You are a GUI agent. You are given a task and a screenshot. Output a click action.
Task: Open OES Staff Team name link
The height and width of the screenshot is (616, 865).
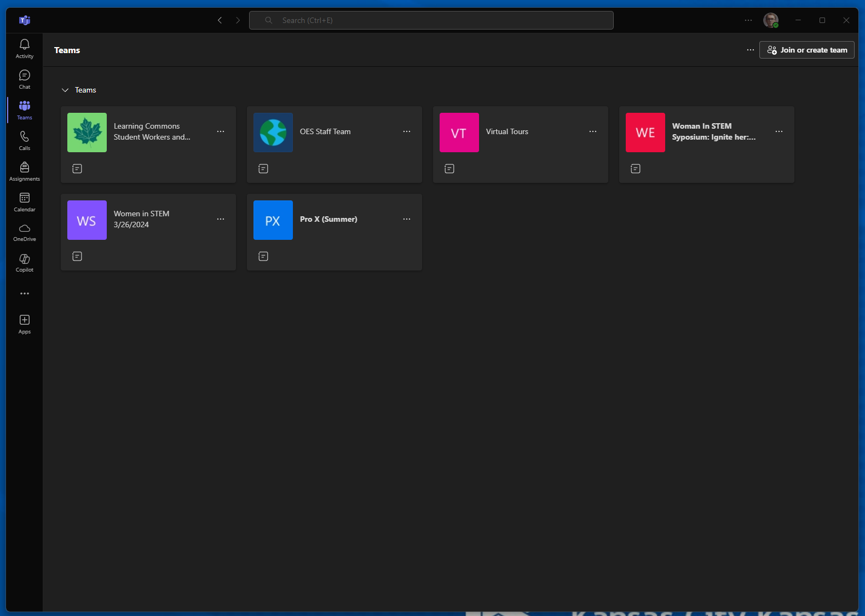325,131
